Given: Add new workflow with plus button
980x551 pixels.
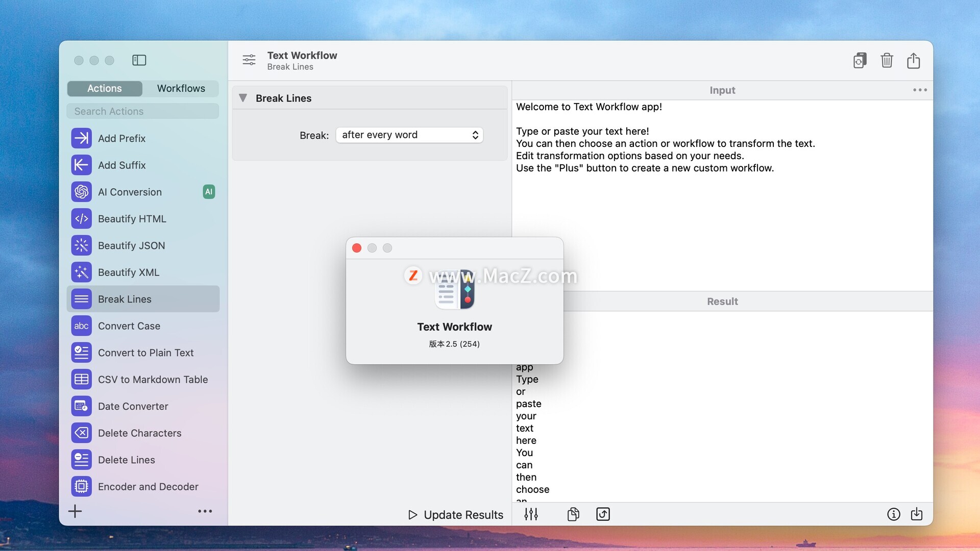Looking at the screenshot, I should point(75,511).
